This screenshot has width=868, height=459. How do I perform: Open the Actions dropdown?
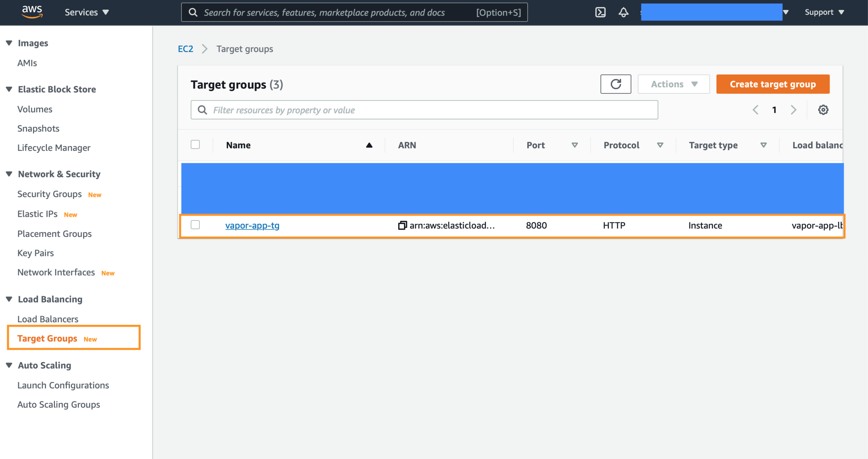point(673,84)
